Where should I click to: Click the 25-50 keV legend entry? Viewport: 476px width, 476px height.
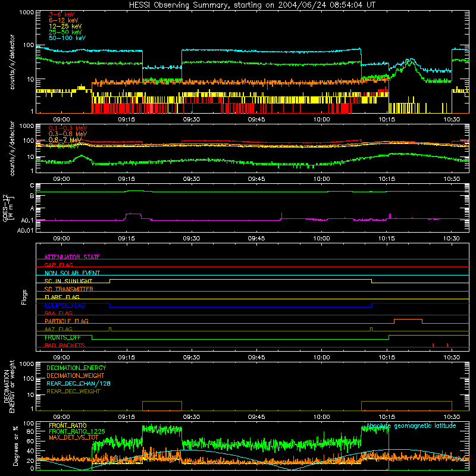[x=65, y=32]
